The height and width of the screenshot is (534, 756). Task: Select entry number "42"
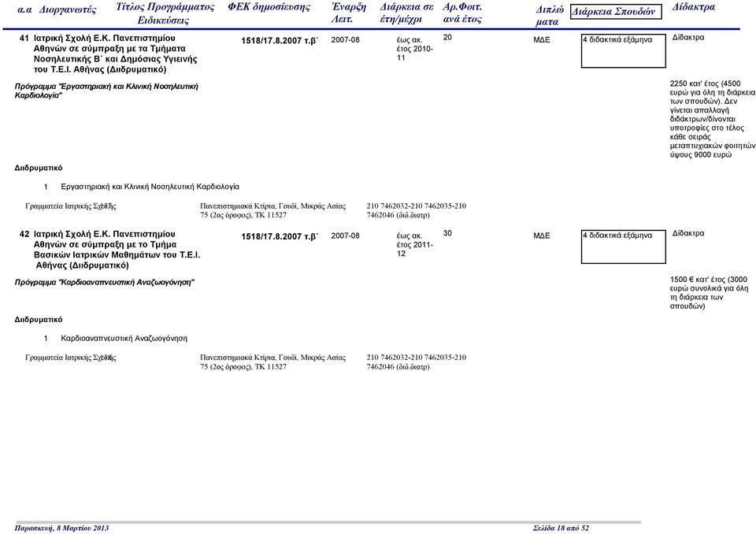click(24, 234)
